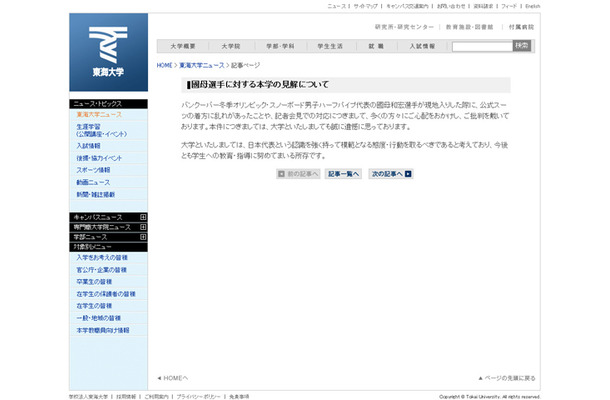
Task: Click ◄ HOMEへ link at bottom
Action: coord(172,378)
